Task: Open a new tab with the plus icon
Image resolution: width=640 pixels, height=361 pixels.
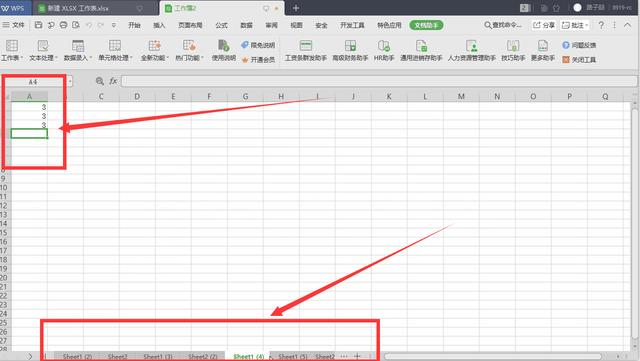Action: click(x=296, y=8)
